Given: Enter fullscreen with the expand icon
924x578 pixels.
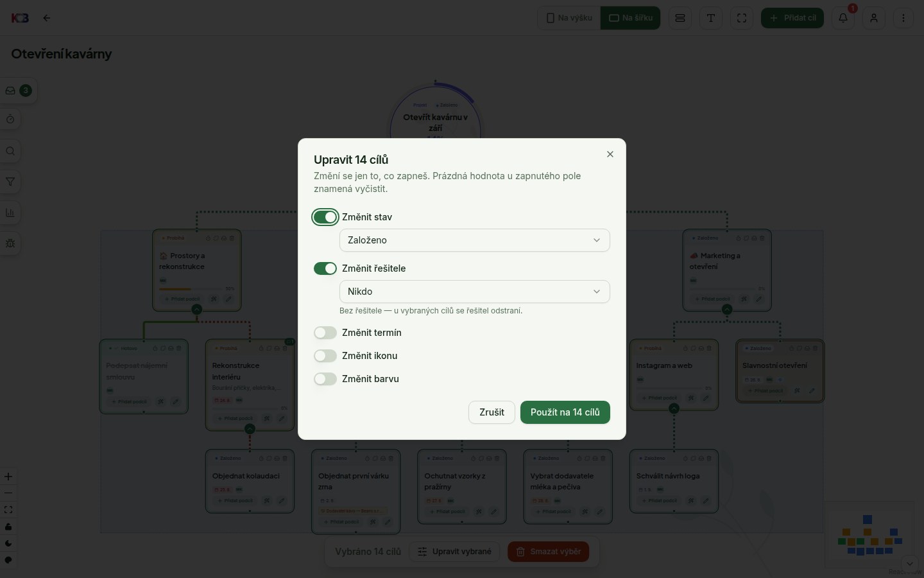Looking at the screenshot, I should (742, 18).
